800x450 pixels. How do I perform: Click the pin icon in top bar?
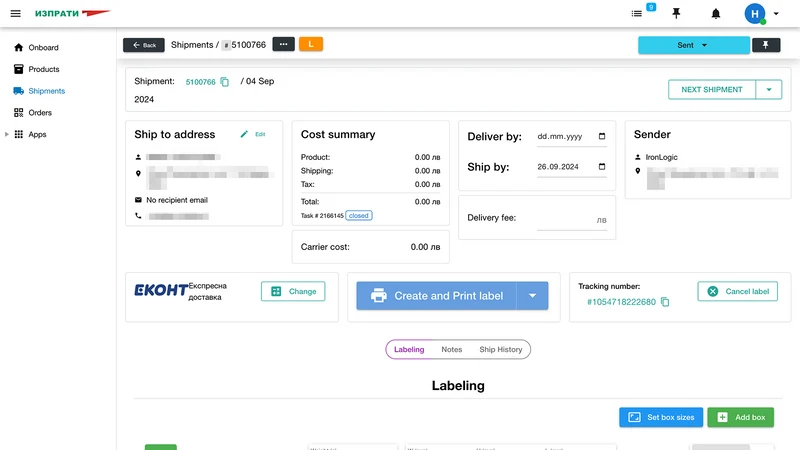[x=676, y=13]
